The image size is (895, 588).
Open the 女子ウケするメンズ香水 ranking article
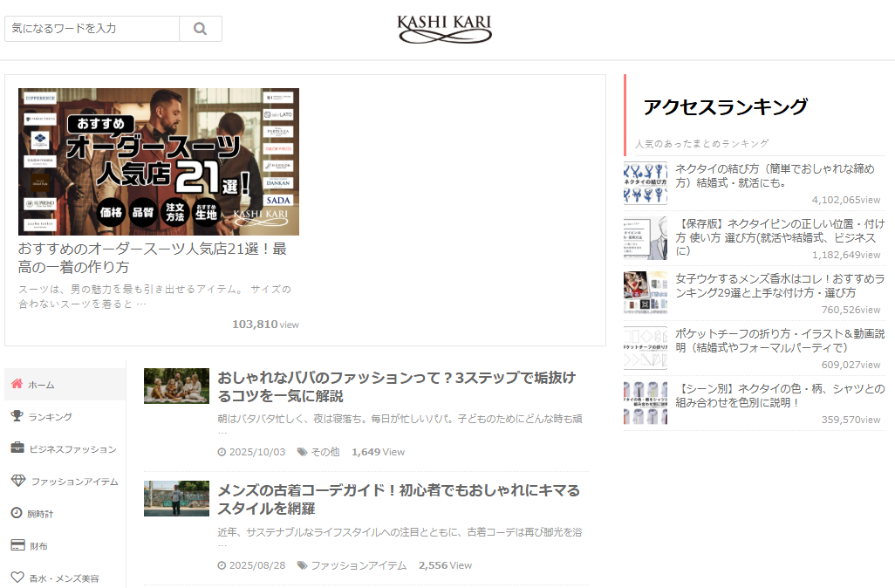pyautogui.click(x=779, y=285)
